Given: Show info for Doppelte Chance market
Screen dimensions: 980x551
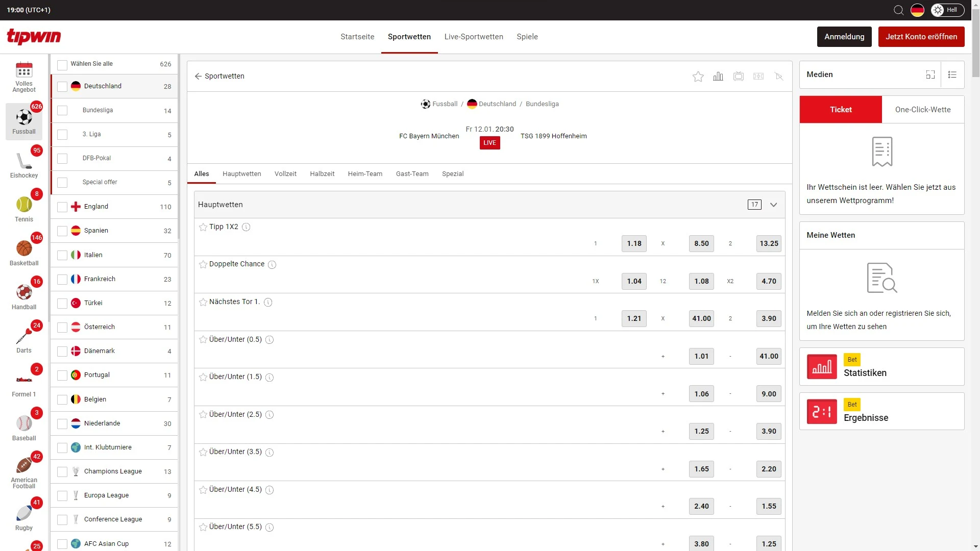Looking at the screenshot, I should (x=272, y=265).
